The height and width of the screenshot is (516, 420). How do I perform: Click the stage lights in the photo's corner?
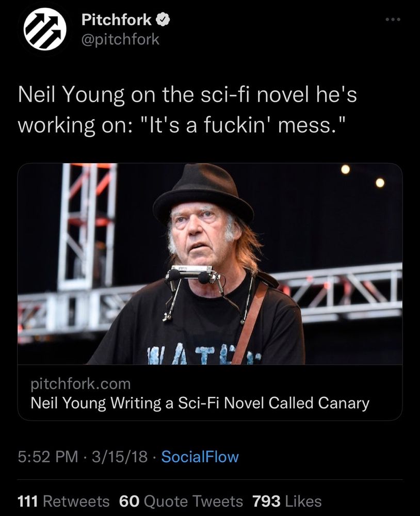point(362,175)
